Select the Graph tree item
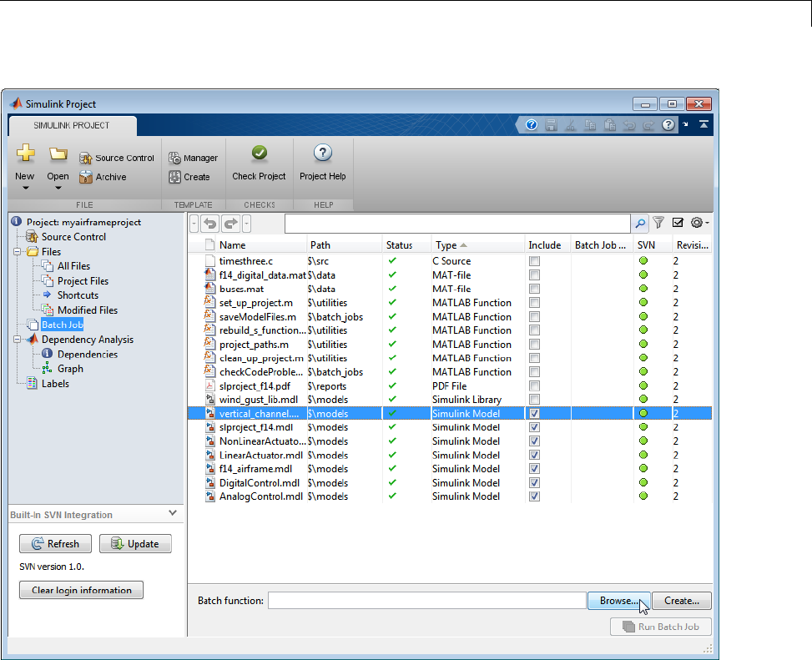This screenshot has height=660, width=812. tap(70, 369)
